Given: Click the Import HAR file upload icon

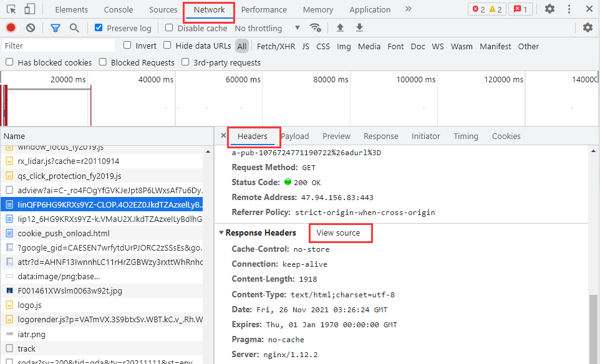Looking at the screenshot, I should coord(340,28).
